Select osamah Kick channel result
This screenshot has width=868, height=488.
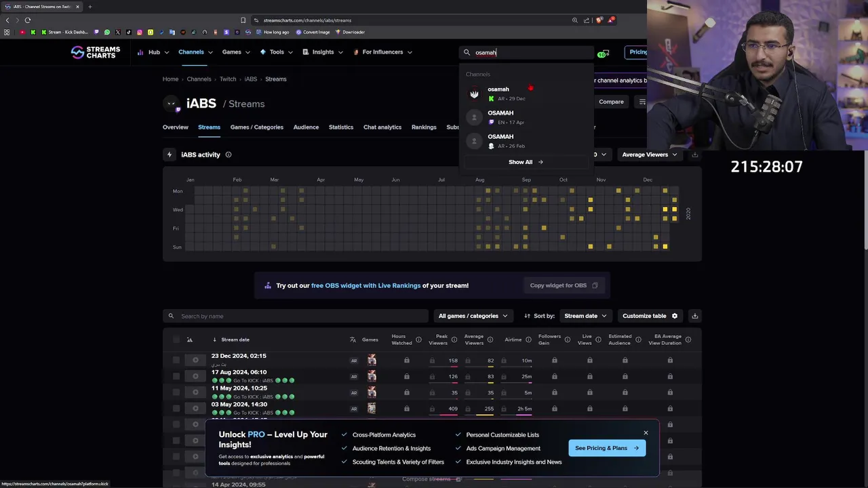click(526, 94)
